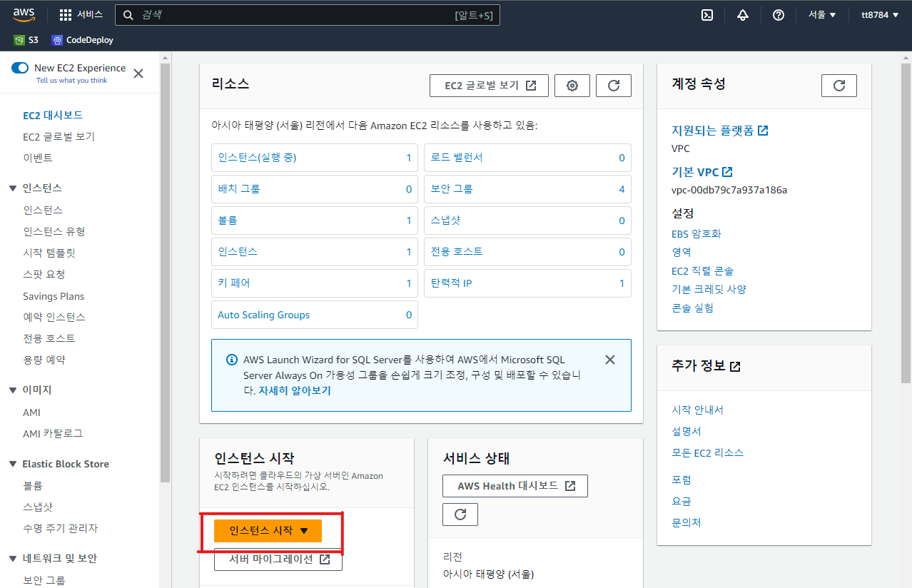Open 기본 VPC link
The image size is (912, 588).
point(702,172)
